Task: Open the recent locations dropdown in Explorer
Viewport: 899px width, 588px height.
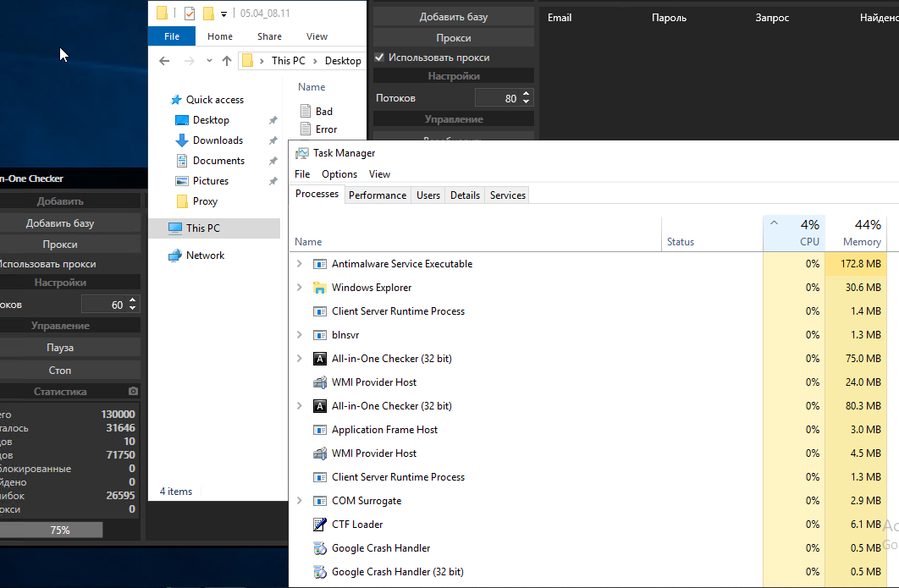Action: 208,61
